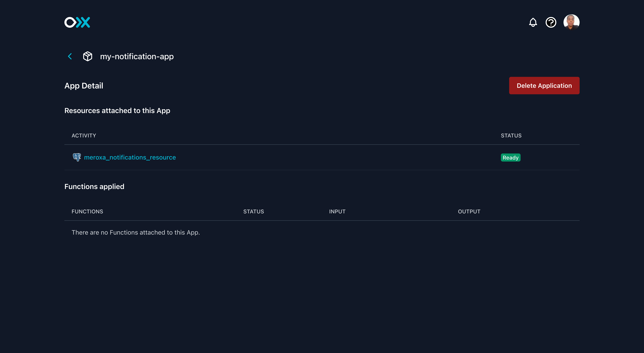
Task: Click Delete Application
Action: (x=544, y=85)
